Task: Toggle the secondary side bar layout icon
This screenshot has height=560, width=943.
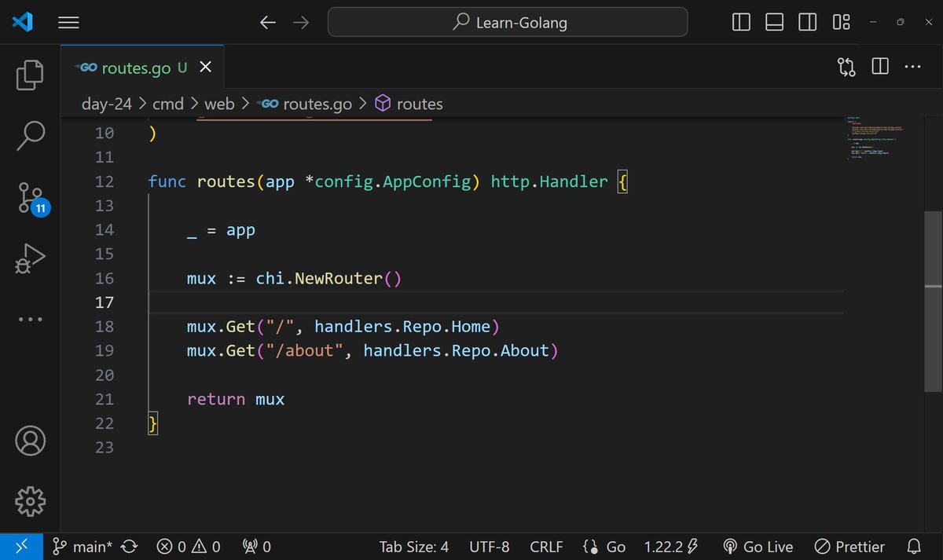Action: pos(808,23)
